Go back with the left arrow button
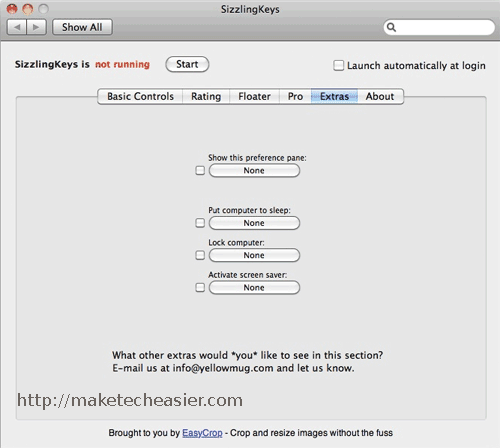 point(17,27)
